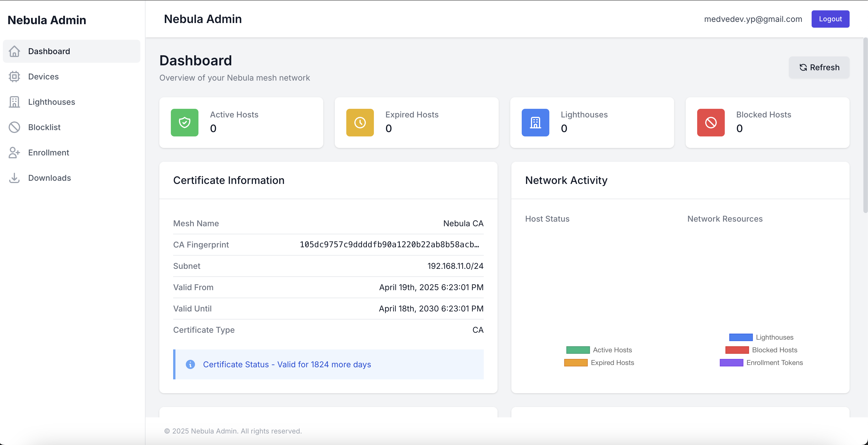Click the Certificate Information card heading
Screen dimensions: 868x445
[228, 180]
